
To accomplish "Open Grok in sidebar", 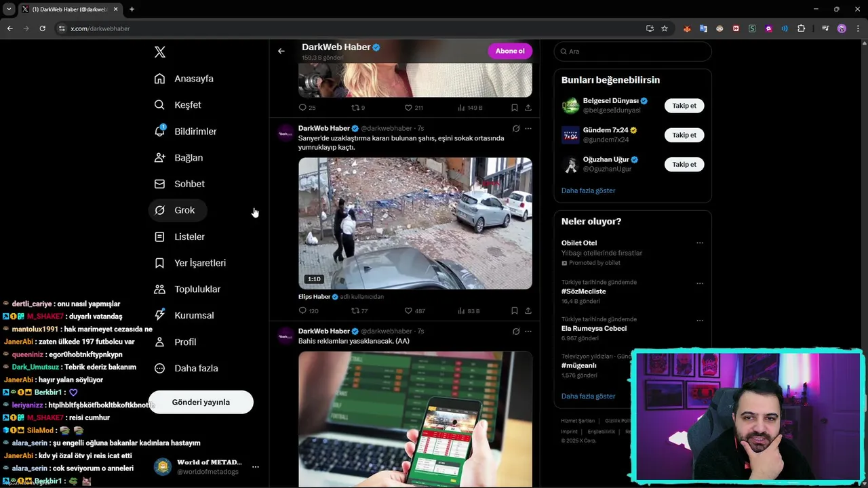I will (178, 210).
